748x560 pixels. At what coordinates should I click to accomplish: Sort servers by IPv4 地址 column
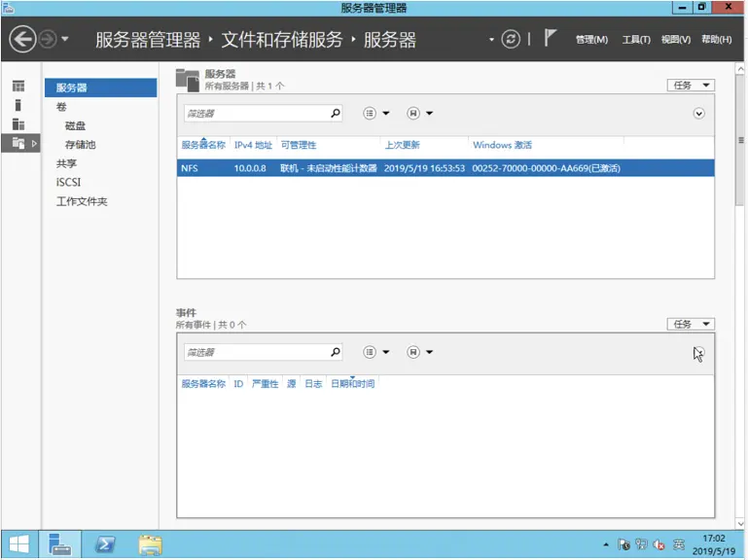[253, 145]
